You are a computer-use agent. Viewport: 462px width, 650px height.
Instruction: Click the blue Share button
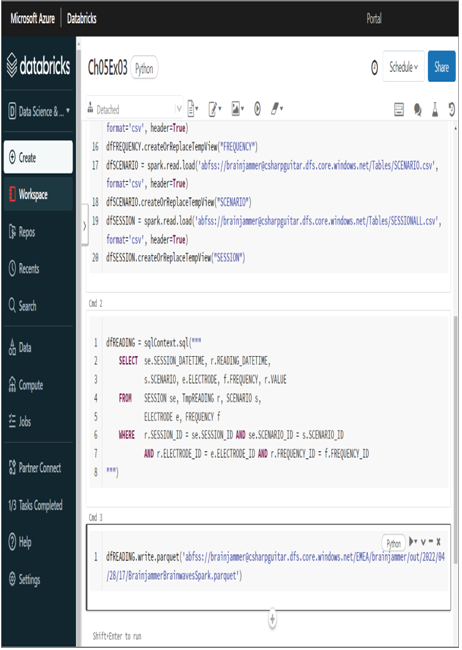tap(441, 67)
